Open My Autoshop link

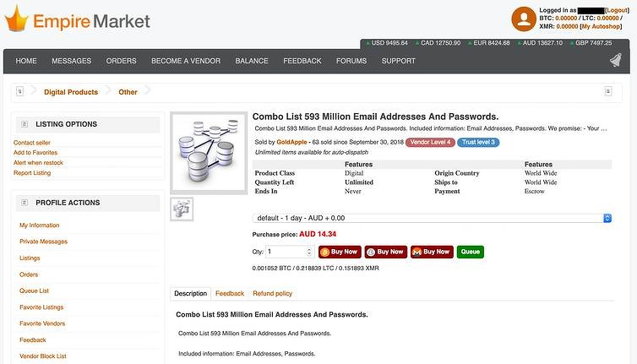click(601, 26)
